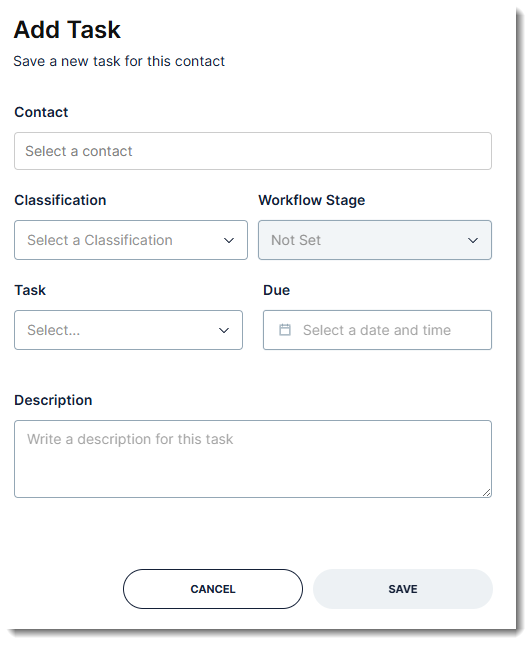The height and width of the screenshot is (645, 532).
Task: Click the CANCEL button
Action: click(x=213, y=589)
